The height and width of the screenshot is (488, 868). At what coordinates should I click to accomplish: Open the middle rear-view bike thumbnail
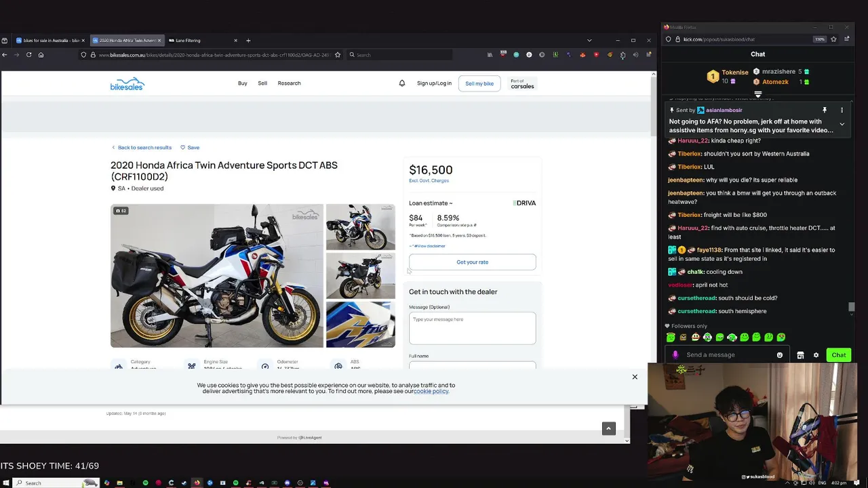click(x=361, y=276)
